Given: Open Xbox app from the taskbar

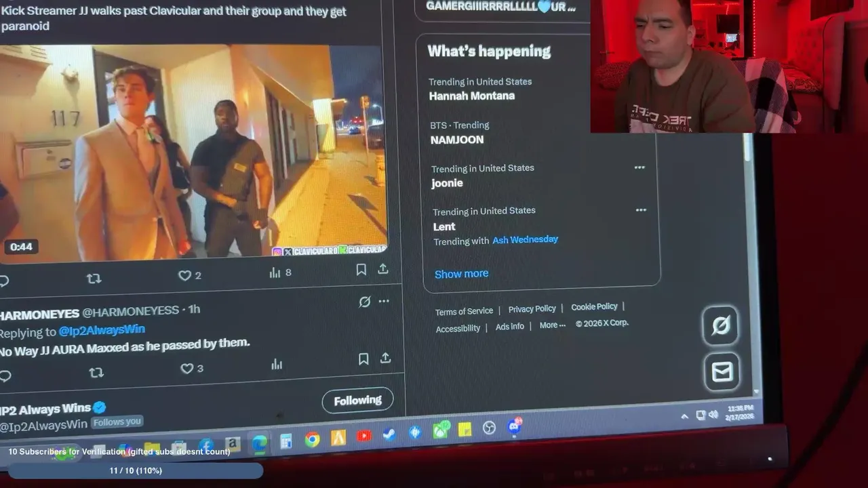Looking at the screenshot, I should [440, 431].
